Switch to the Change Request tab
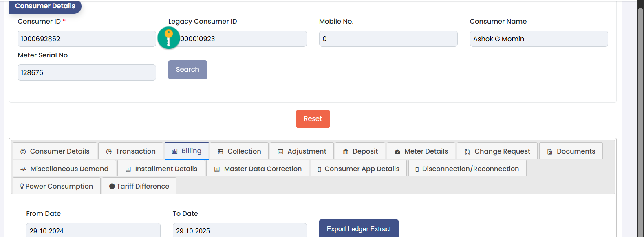 (497, 151)
